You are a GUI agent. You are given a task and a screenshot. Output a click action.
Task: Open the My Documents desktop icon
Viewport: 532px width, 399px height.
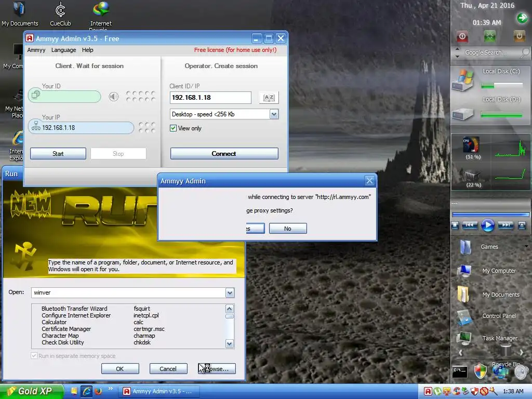20,14
